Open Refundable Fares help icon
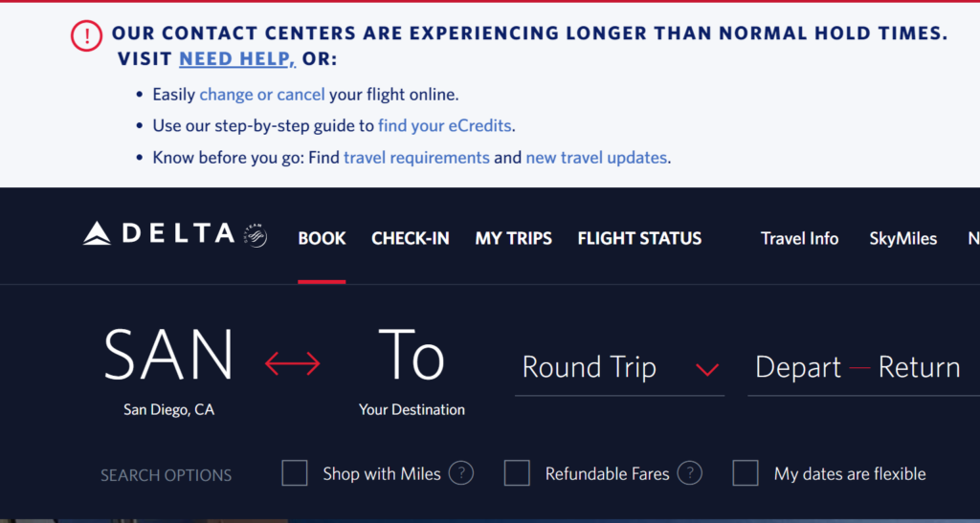The width and height of the screenshot is (980, 523). tap(690, 473)
